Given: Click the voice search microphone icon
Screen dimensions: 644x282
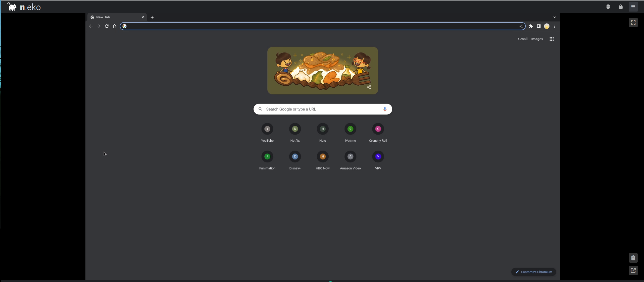Looking at the screenshot, I should click(x=384, y=109).
